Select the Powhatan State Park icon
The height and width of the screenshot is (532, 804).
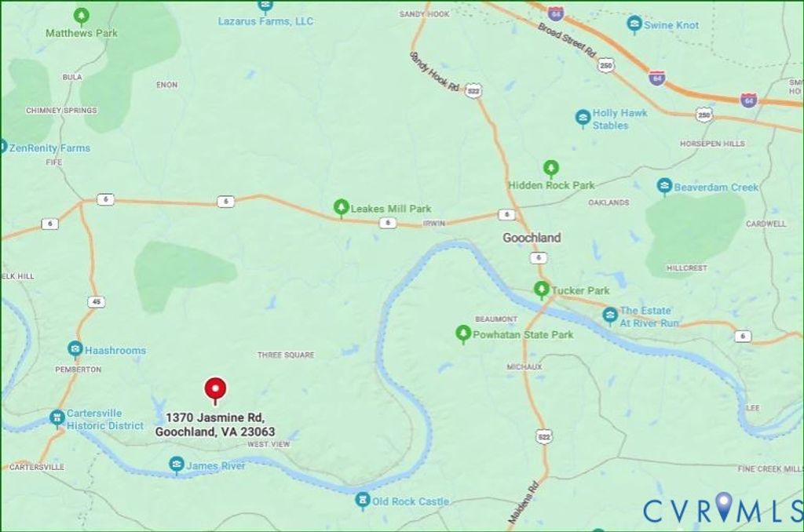pyautogui.click(x=463, y=334)
